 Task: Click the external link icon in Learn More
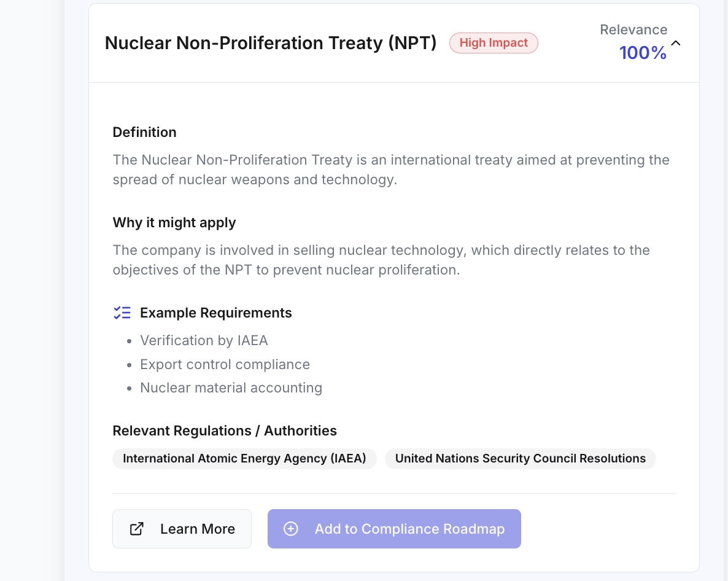click(136, 529)
